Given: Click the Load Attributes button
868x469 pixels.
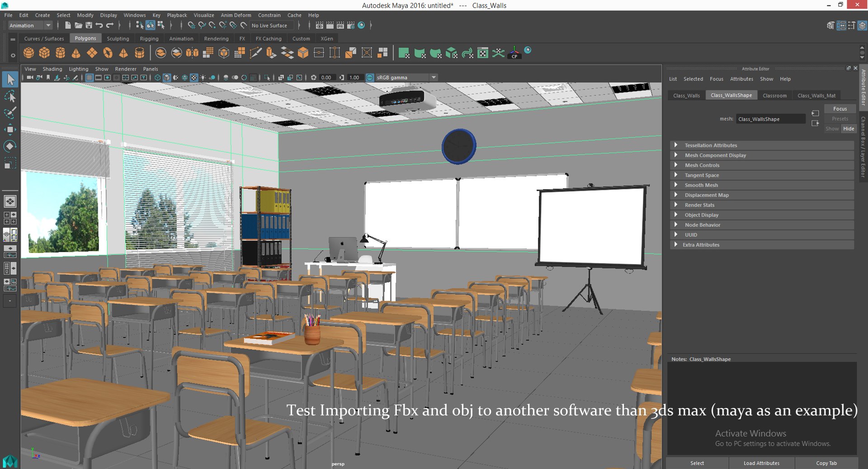Looking at the screenshot, I should (762, 463).
